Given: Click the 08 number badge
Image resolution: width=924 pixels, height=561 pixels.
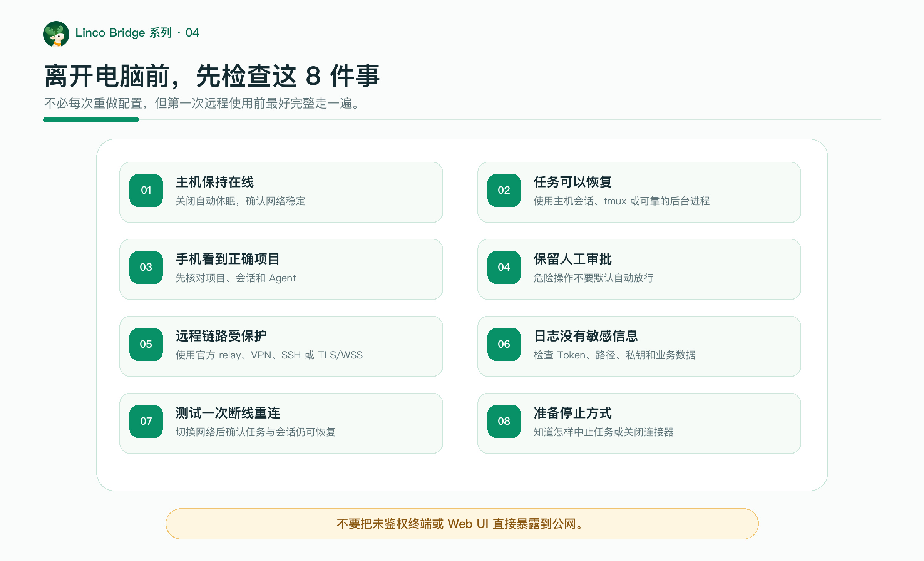Looking at the screenshot, I should coord(504,421).
